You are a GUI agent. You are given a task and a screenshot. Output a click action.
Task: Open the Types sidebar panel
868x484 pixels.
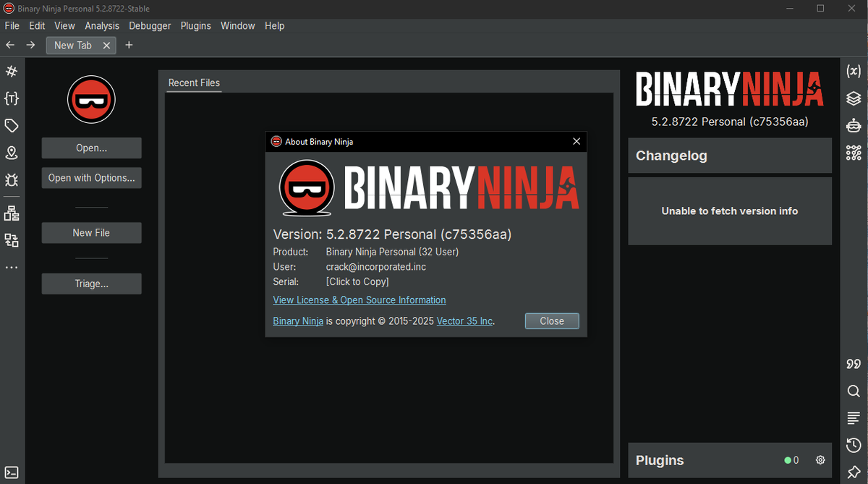pos(11,98)
